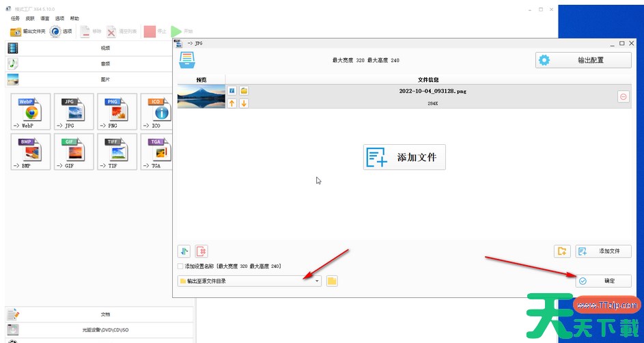Select the ICO conversion icon
The width and height of the screenshot is (644, 343).
pyautogui.click(x=156, y=112)
